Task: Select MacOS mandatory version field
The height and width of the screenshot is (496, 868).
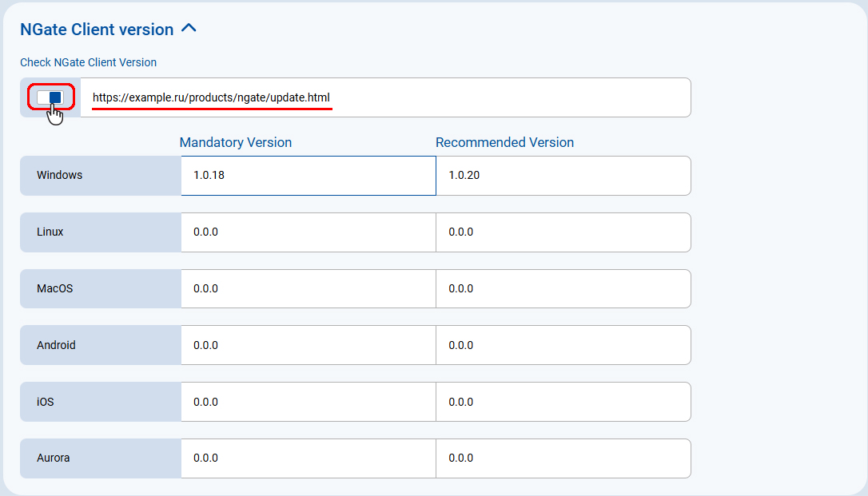Action: click(308, 289)
